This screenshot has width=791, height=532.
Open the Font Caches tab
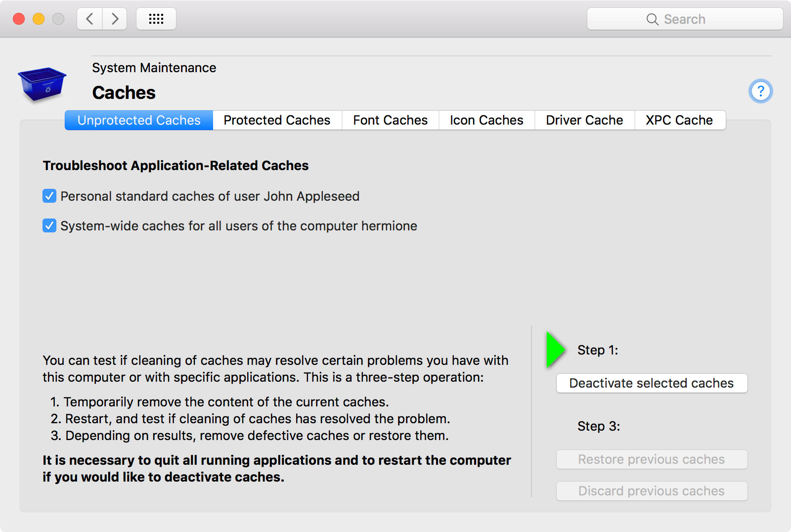click(390, 120)
